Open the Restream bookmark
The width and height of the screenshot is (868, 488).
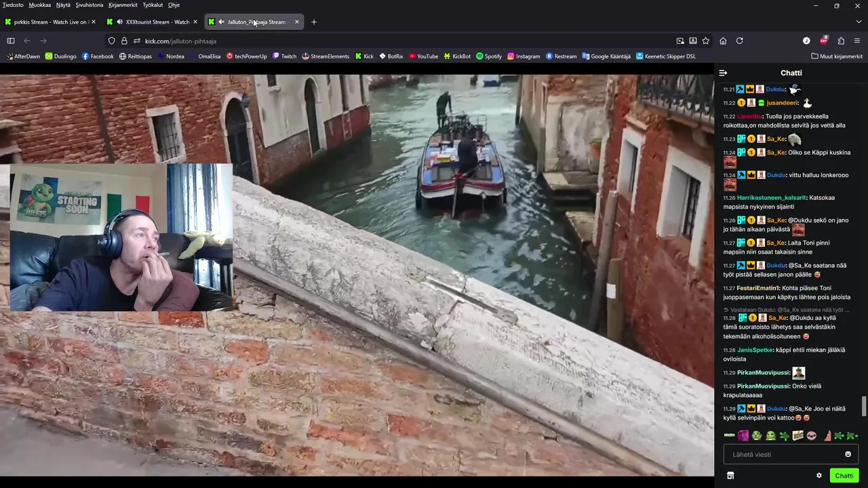[x=561, y=56]
